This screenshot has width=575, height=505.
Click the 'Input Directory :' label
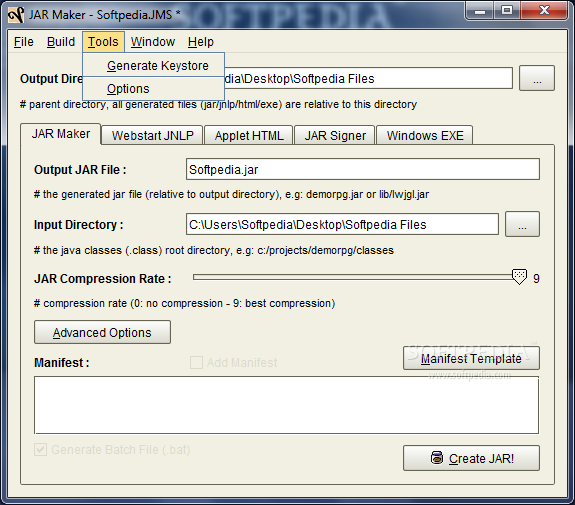point(78,224)
